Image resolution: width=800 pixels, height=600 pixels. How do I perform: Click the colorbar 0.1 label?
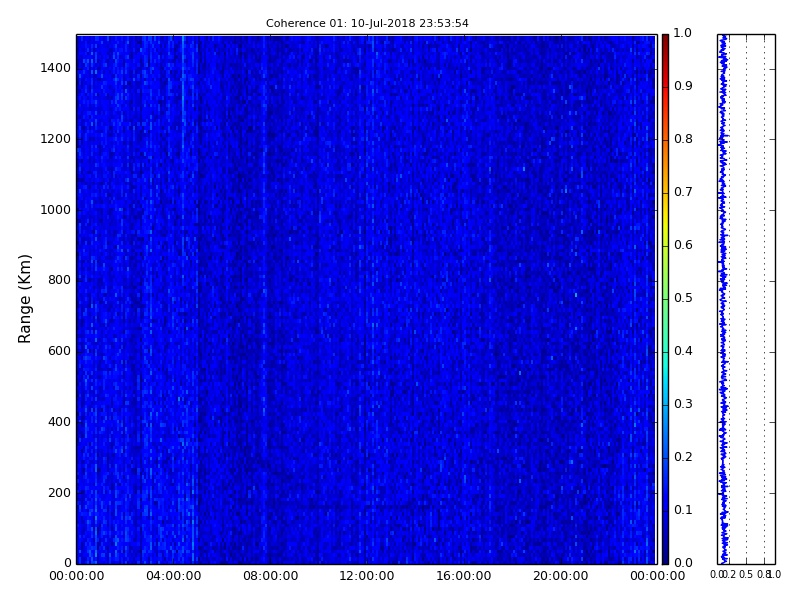[x=683, y=510]
